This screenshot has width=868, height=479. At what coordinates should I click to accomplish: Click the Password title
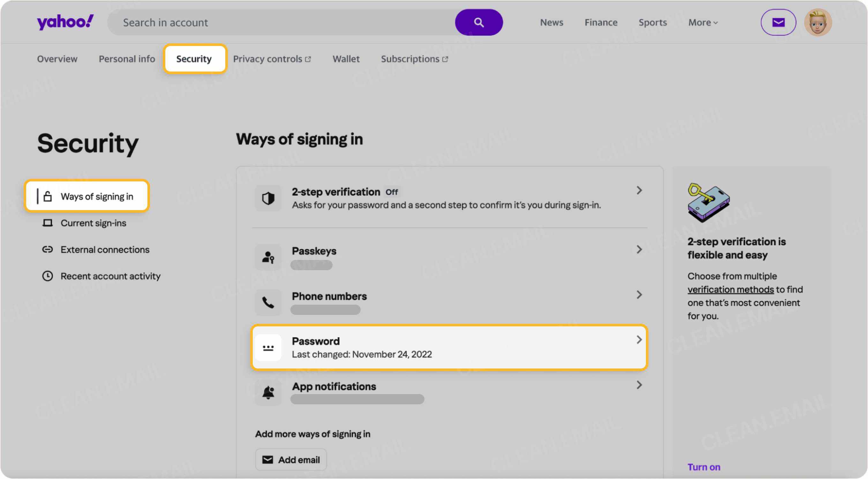pos(316,341)
